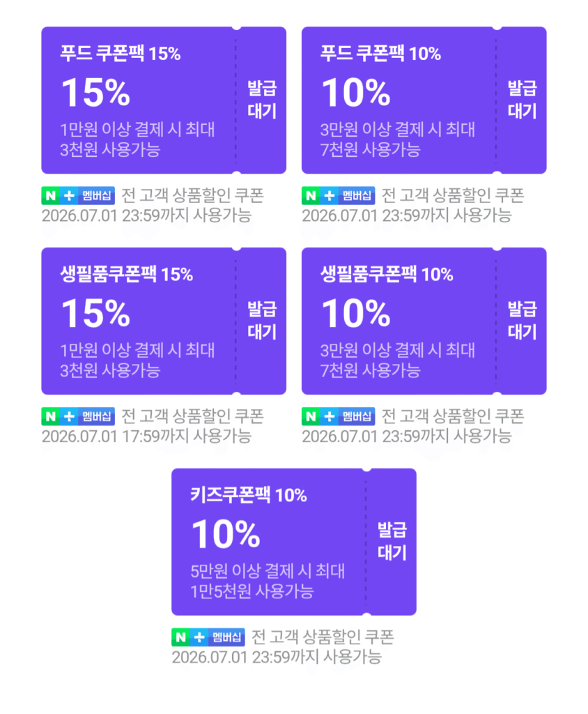Click N+ 멤버십 badge below 푸드 쿠폰팩 15%
588x714 pixels.
(x=78, y=195)
